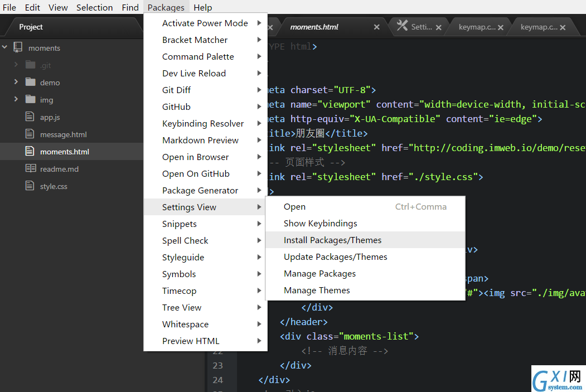586x392 pixels.
Task: Click the readme.md book icon
Action: point(31,168)
